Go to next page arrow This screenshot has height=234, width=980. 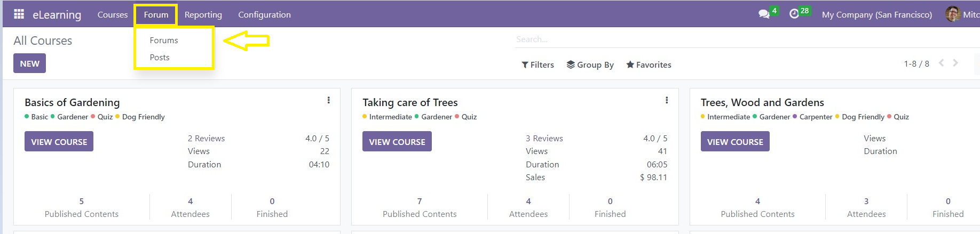coord(955,63)
